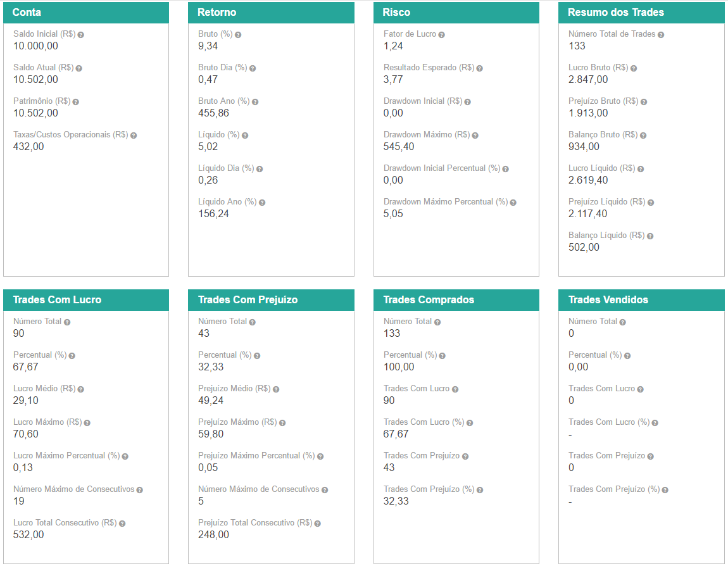Click the Saldo Atual value 10.502,00

click(x=35, y=79)
